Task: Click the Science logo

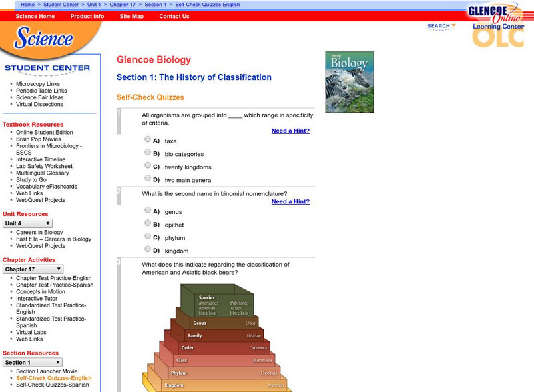Action: coord(43,37)
